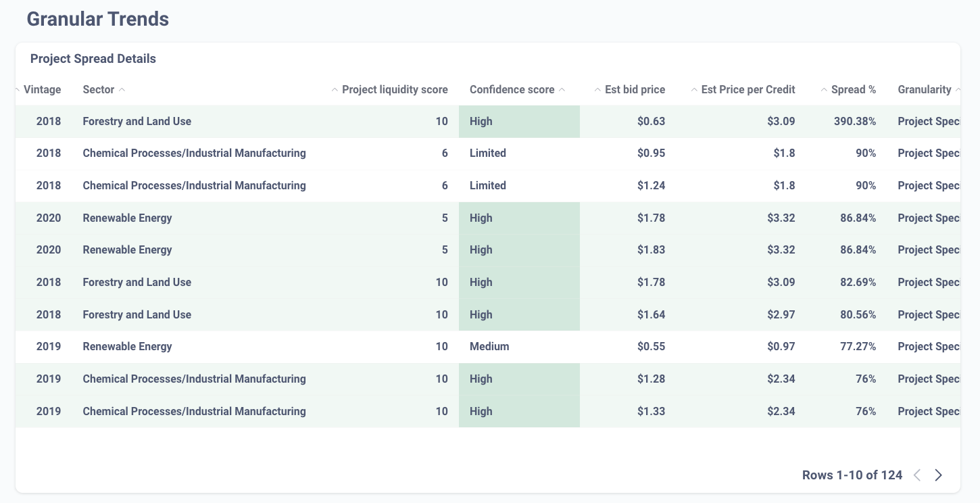Viewport: 980px width, 503px height.
Task: Sort by Project liquidity score caret
Action: tap(335, 89)
